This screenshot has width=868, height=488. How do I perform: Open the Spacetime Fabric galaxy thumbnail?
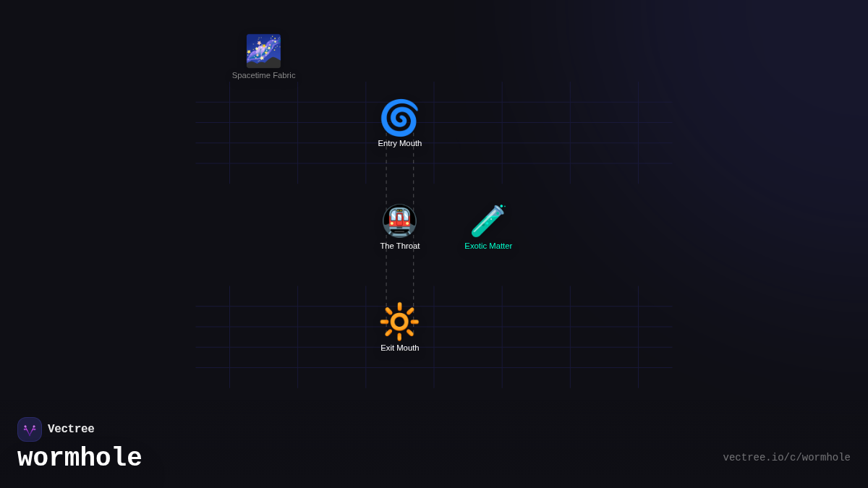263,51
